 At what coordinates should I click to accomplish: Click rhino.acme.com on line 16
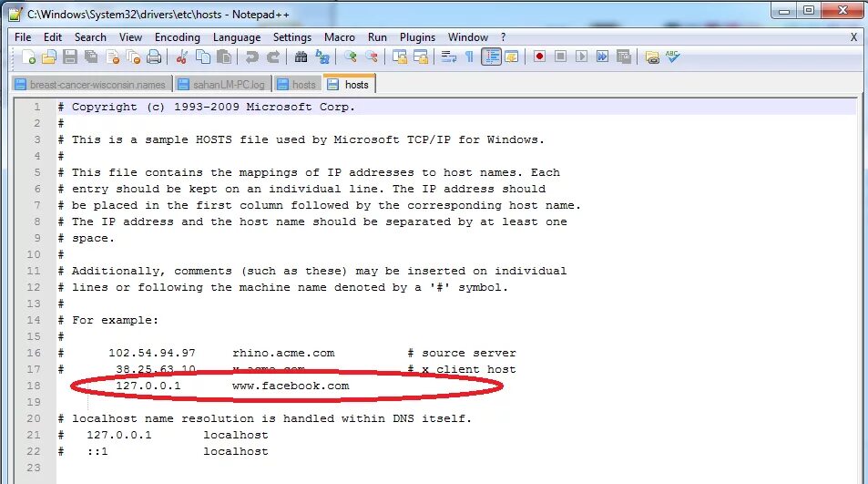[x=283, y=353]
